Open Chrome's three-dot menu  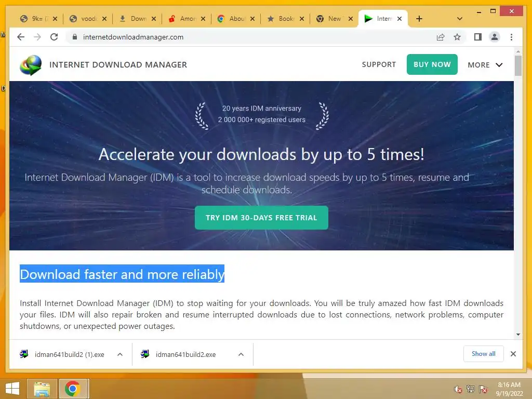pyautogui.click(x=511, y=37)
